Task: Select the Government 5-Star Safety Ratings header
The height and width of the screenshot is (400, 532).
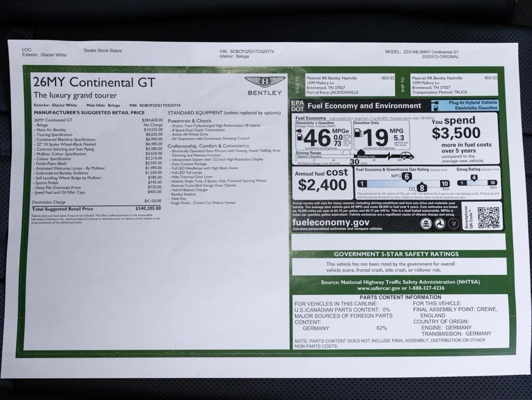Action: [396, 254]
